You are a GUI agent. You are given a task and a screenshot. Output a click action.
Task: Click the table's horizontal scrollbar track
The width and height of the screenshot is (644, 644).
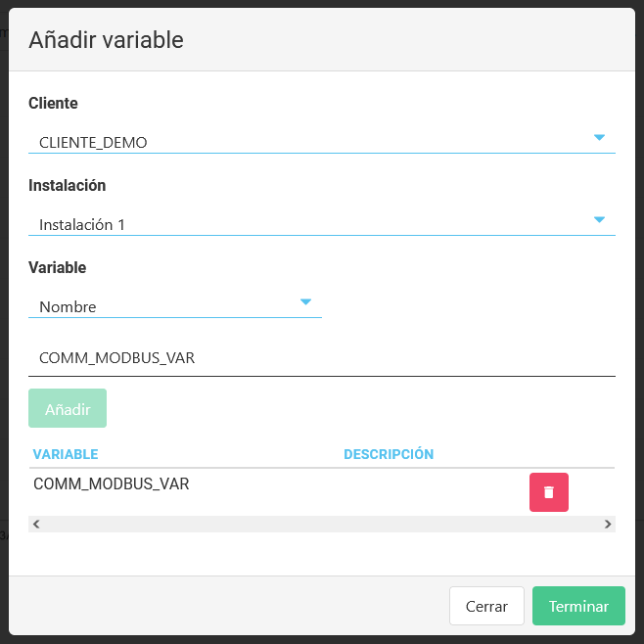tap(321, 525)
